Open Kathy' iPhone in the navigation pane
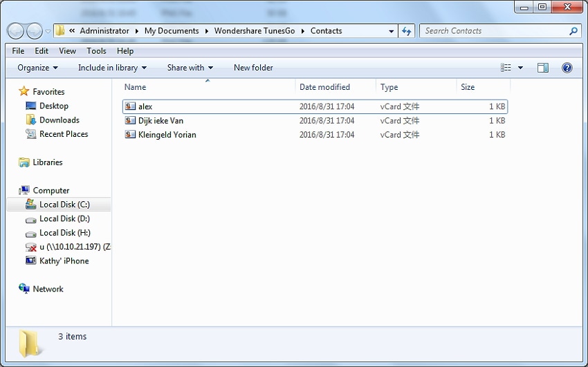The width and height of the screenshot is (588, 367). 64,261
